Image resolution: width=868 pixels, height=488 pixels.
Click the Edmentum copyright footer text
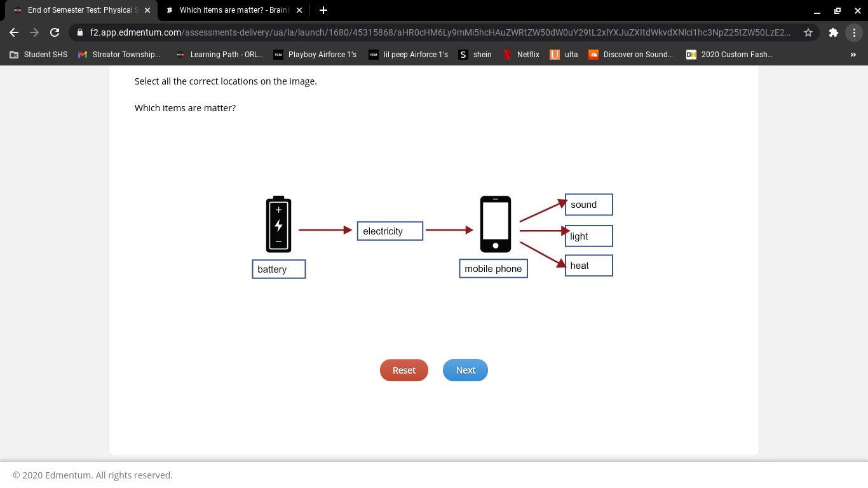pos(93,475)
